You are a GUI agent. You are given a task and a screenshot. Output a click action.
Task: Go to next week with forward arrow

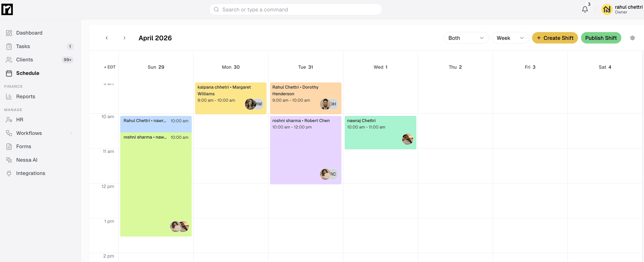coord(125,38)
